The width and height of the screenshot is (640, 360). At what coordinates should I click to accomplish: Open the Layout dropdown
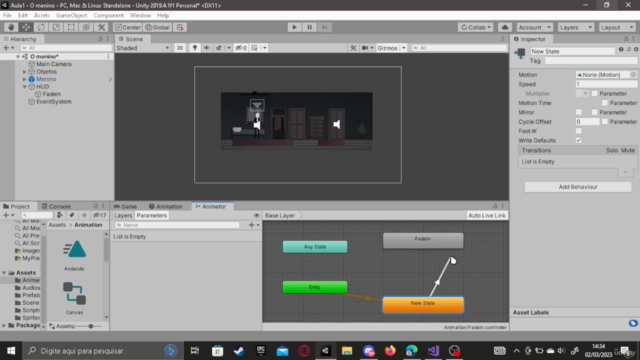[x=617, y=27]
